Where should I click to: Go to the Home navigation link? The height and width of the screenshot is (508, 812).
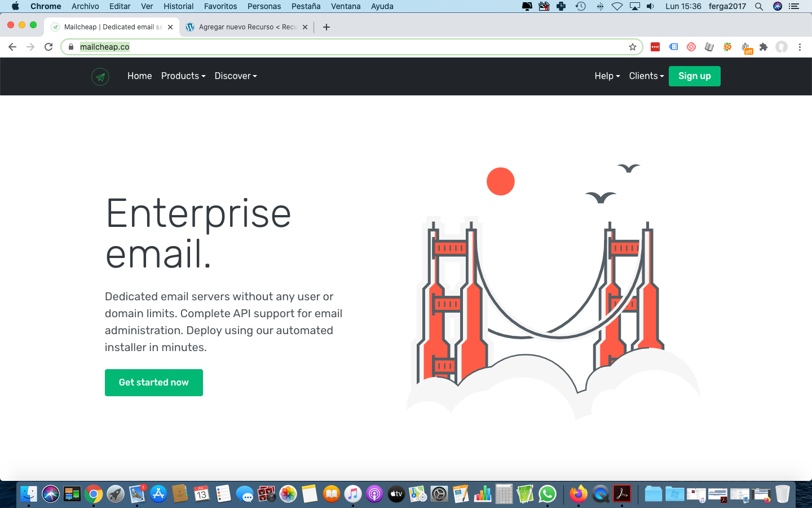tap(139, 76)
